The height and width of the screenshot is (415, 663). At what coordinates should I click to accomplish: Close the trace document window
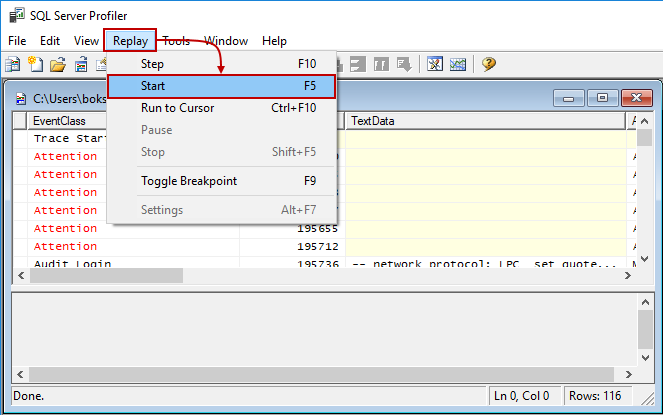click(x=637, y=98)
